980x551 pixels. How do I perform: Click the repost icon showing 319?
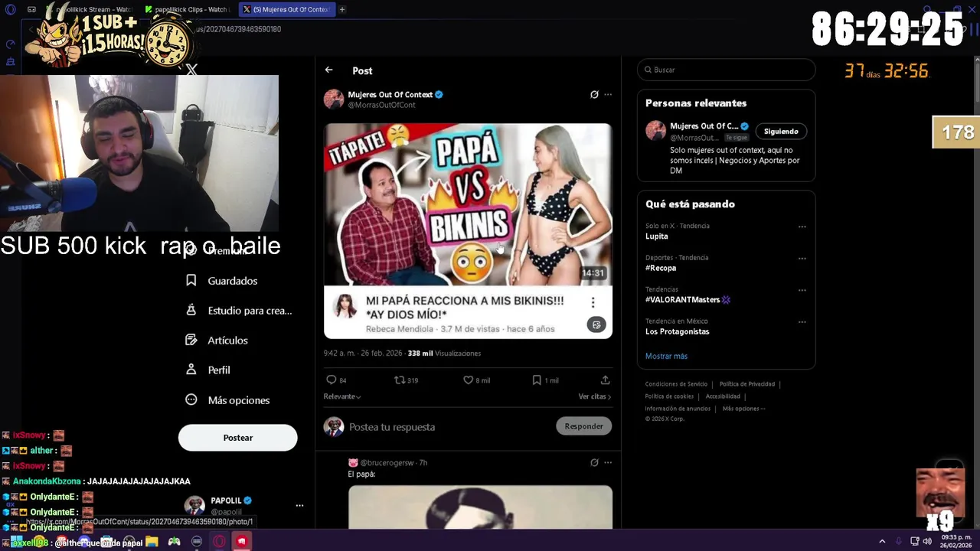click(x=399, y=380)
